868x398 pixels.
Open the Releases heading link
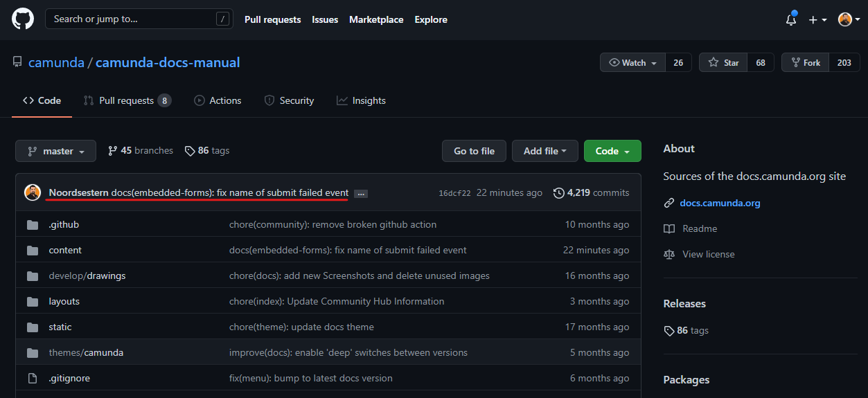(x=684, y=304)
